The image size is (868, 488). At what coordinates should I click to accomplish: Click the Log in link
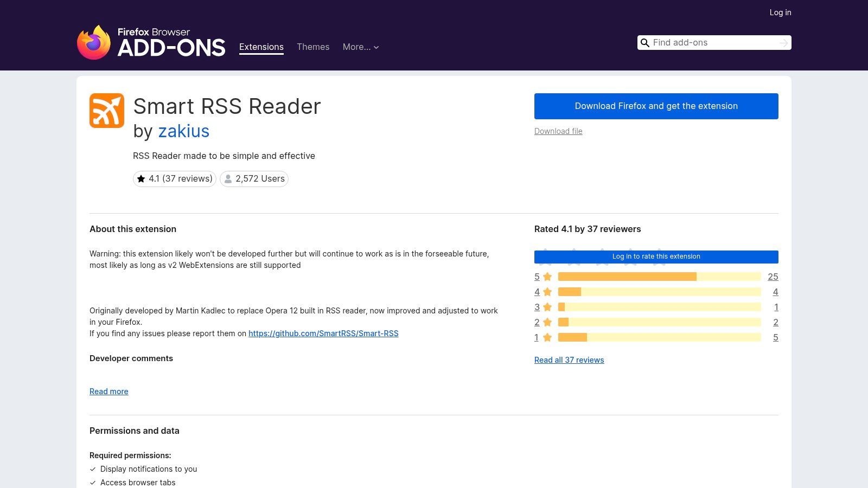point(780,12)
